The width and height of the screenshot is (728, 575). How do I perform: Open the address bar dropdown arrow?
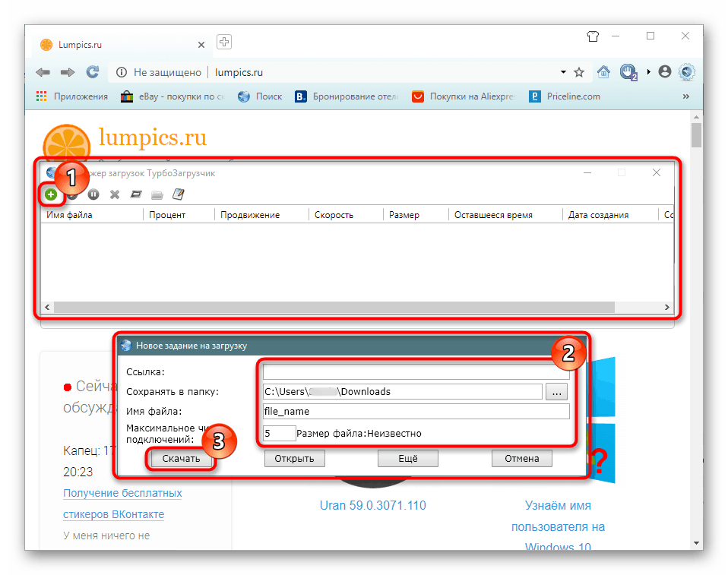point(562,72)
